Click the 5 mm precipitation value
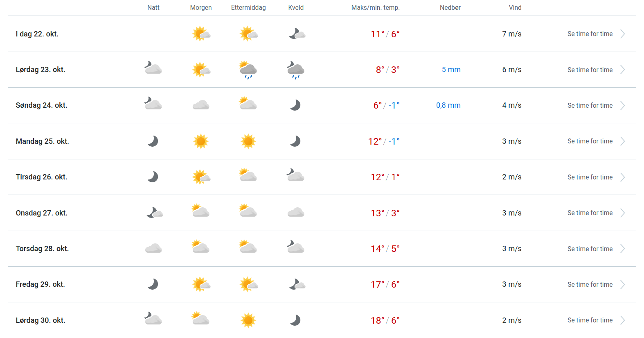Viewport: 644px width, 338px height. pos(451,70)
